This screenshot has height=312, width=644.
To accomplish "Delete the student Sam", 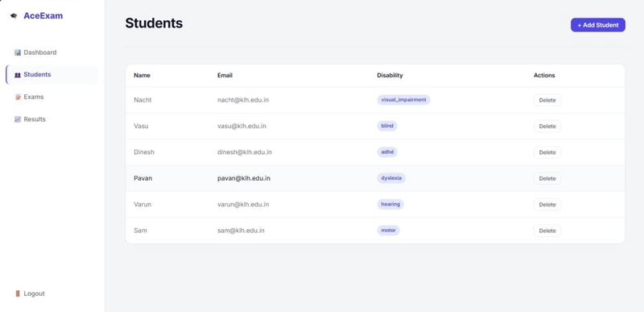I will (547, 231).
